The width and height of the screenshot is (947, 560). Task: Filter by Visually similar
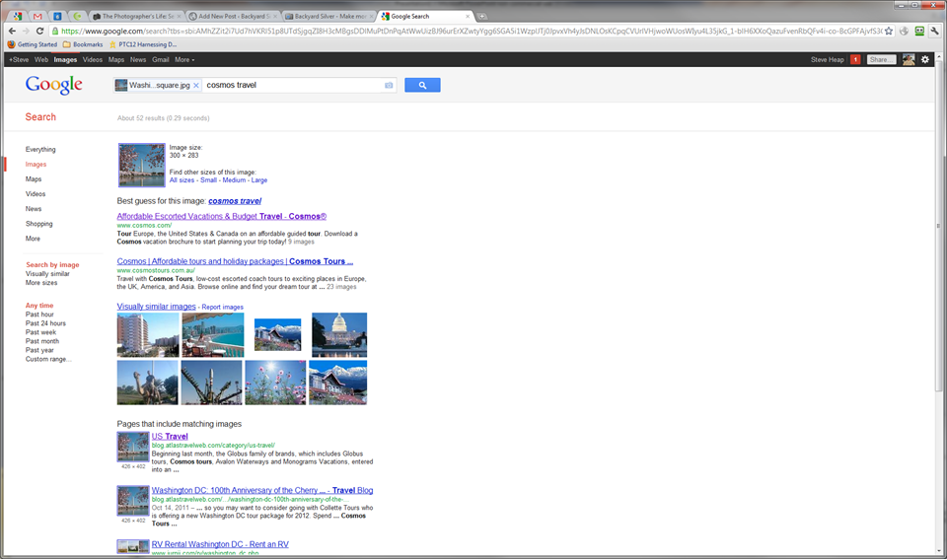[47, 274]
